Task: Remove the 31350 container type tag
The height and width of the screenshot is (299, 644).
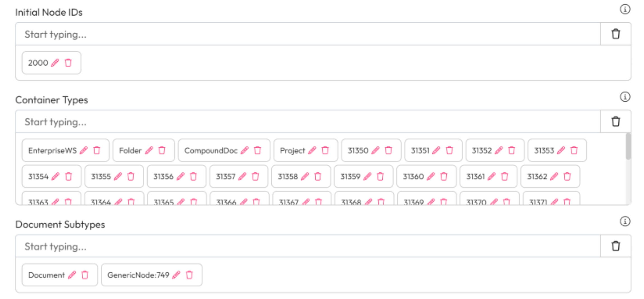Action: click(389, 150)
